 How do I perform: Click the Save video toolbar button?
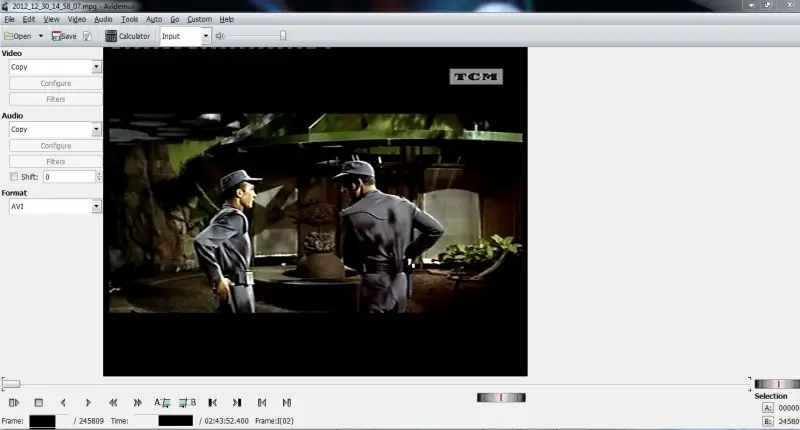(x=64, y=36)
